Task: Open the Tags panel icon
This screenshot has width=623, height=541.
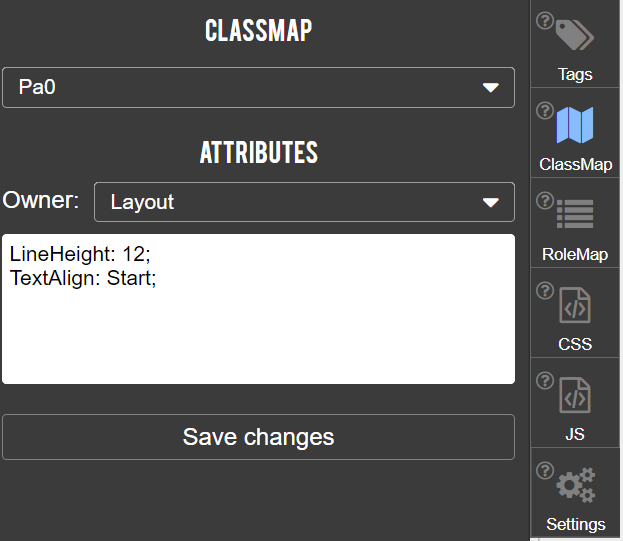Action: (575, 36)
